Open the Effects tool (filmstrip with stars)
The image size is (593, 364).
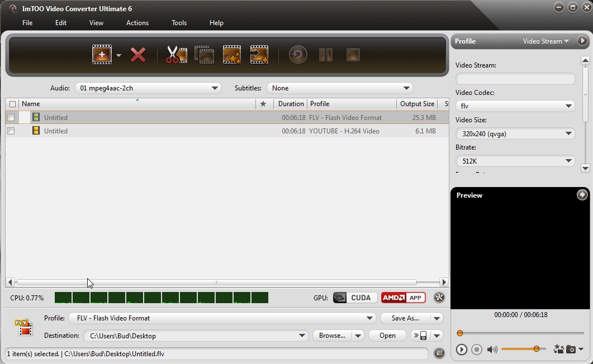pyautogui.click(x=232, y=55)
